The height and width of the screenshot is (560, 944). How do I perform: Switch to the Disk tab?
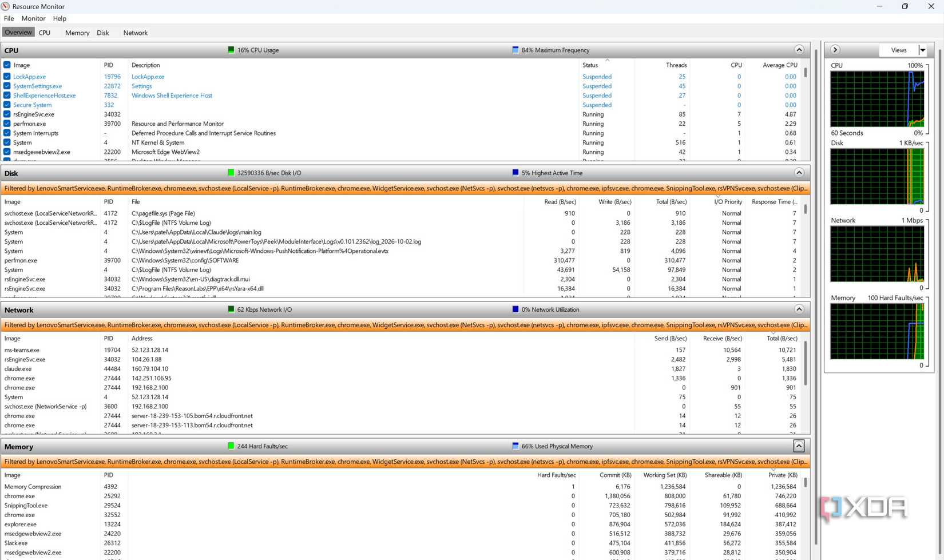103,33
